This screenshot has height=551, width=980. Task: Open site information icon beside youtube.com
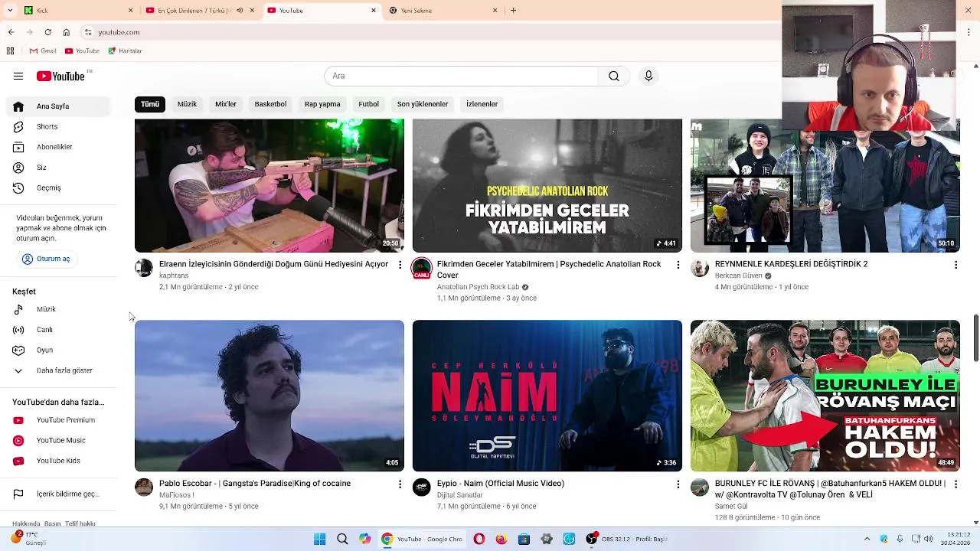88,32
